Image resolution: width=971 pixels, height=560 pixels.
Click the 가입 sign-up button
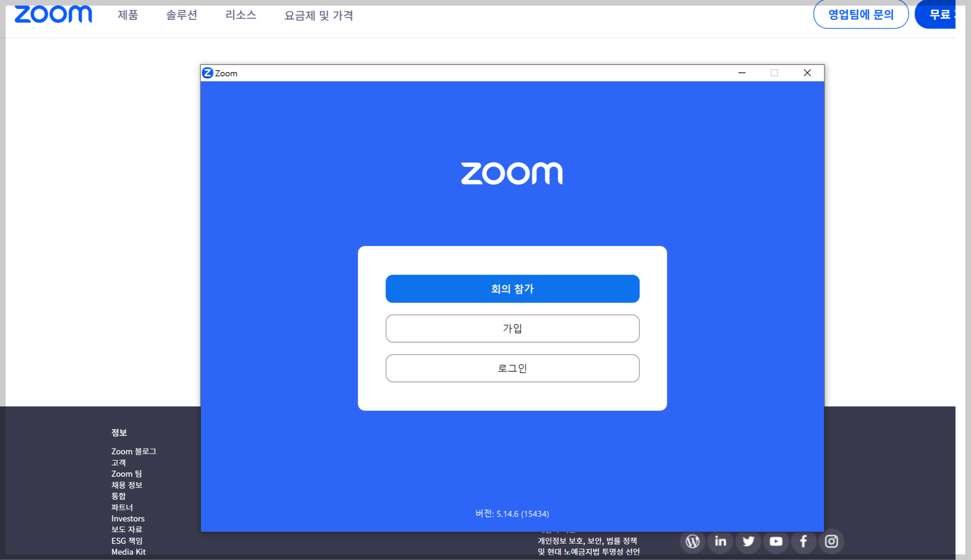point(513,329)
